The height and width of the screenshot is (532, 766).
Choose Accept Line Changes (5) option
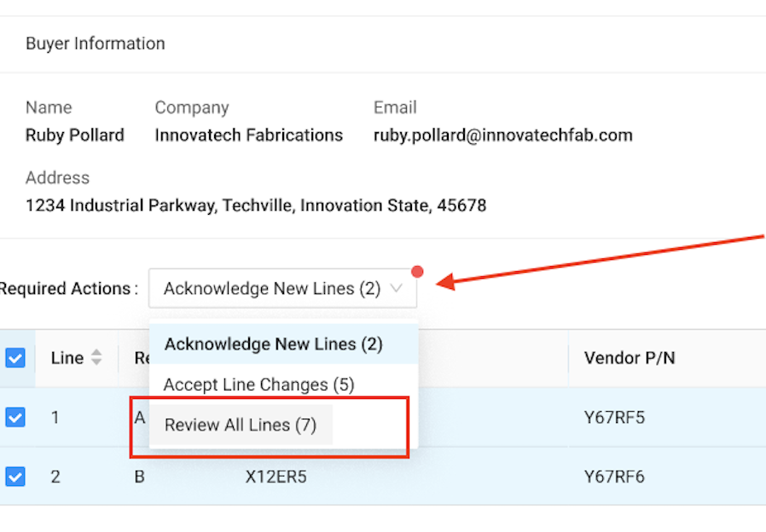click(283, 385)
